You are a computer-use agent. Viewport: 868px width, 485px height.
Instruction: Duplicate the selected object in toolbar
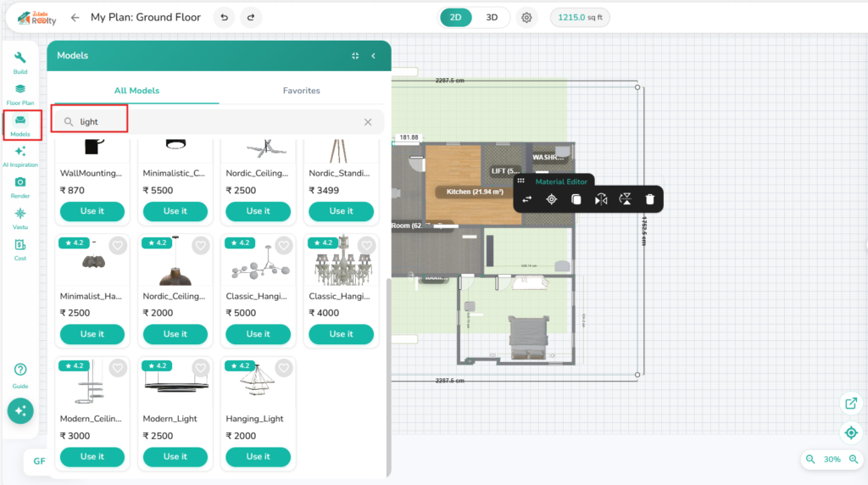click(576, 199)
